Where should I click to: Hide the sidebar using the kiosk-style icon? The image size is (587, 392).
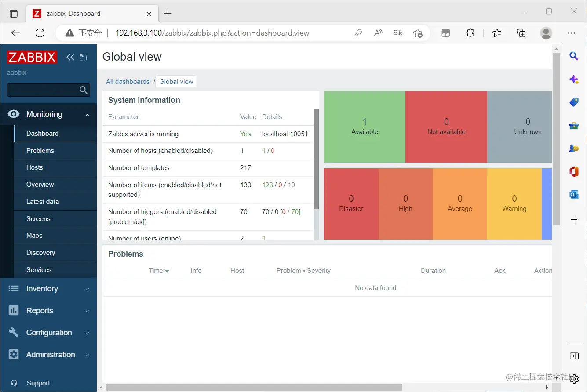[x=84, y=57]
